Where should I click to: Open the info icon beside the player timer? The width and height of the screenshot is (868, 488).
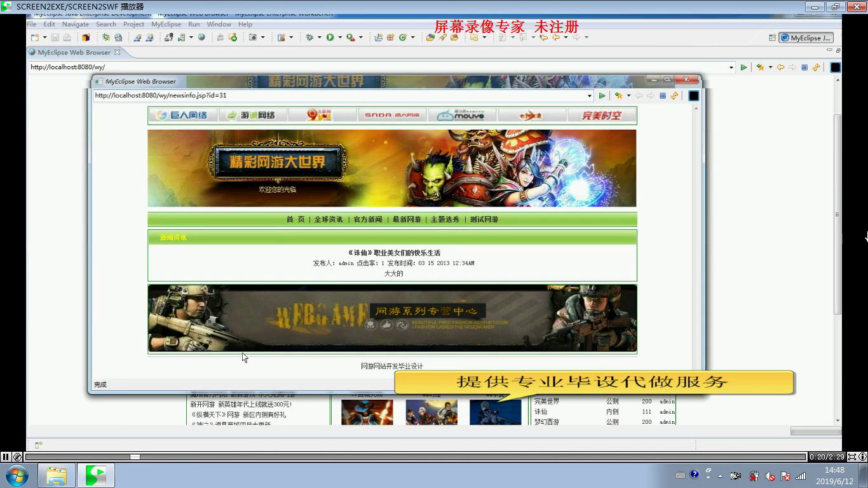[862, 456]
